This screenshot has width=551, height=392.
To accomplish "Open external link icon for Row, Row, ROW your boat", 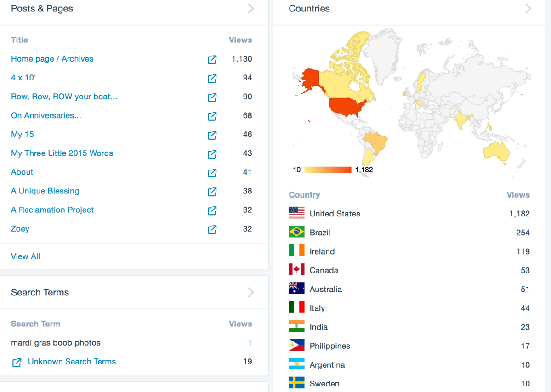I will pyautogui.click(x=212, y=97).
